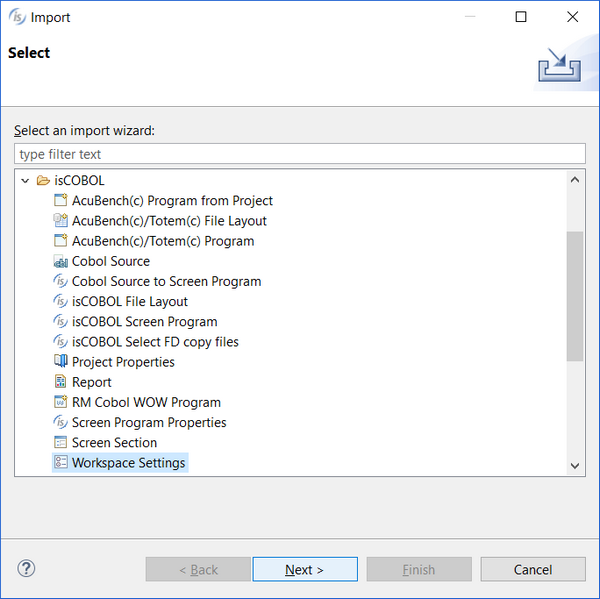Click the Cancel button
This screenshot has height=599, width=600.
point(533,569)
